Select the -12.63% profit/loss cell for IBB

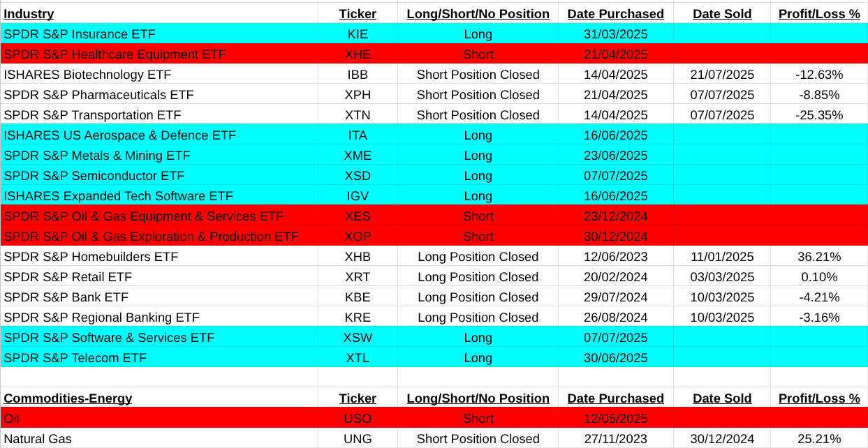(x=819, y=75)
